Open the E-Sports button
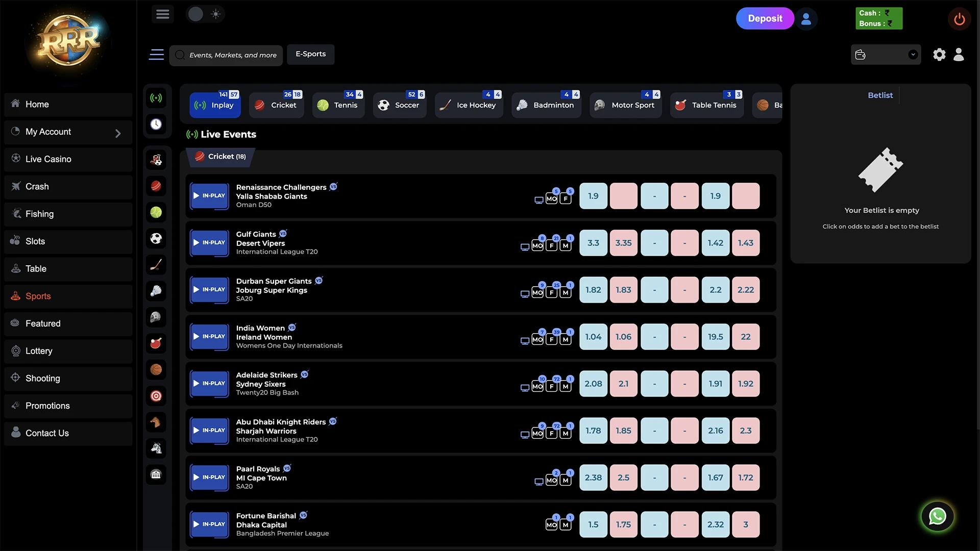 [x=310, y=54]
